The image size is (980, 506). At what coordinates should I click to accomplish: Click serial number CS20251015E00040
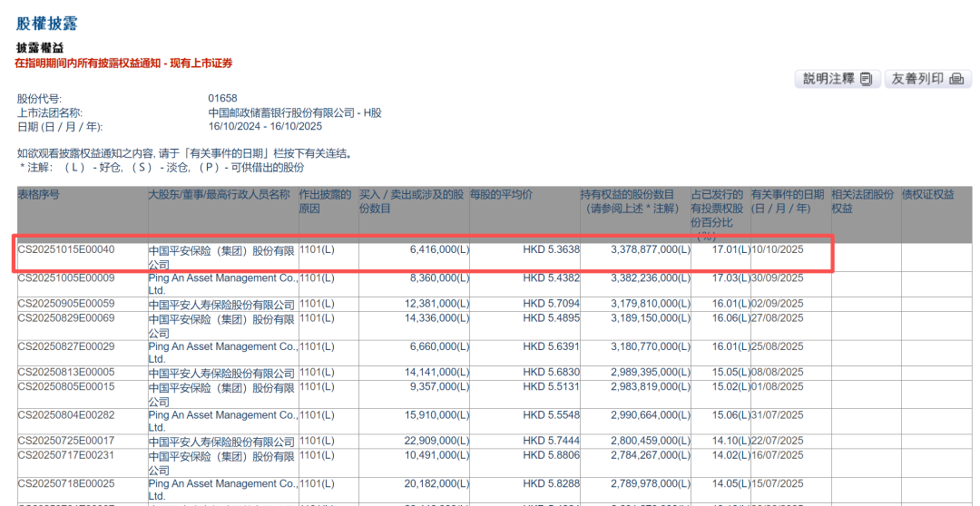pos(67,249)
